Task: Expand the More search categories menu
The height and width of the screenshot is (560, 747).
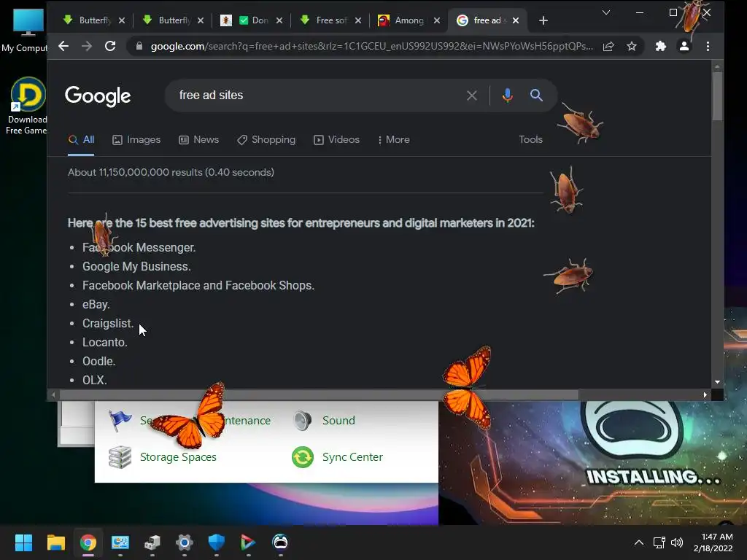Action: pyautogui.click(x=393, y=139)
